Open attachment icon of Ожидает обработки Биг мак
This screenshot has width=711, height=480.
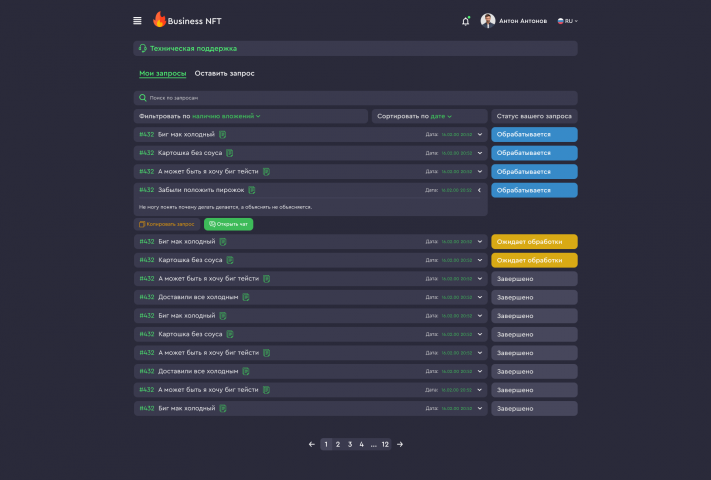click(223, 242)
